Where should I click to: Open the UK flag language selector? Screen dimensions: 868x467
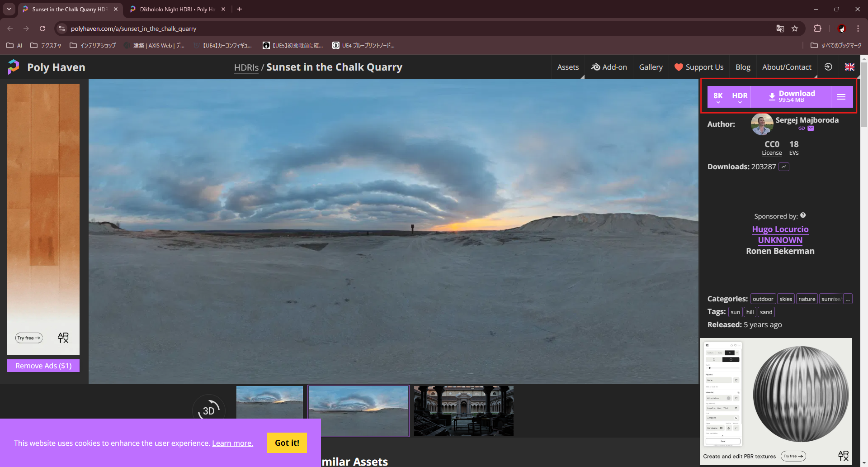849,67
